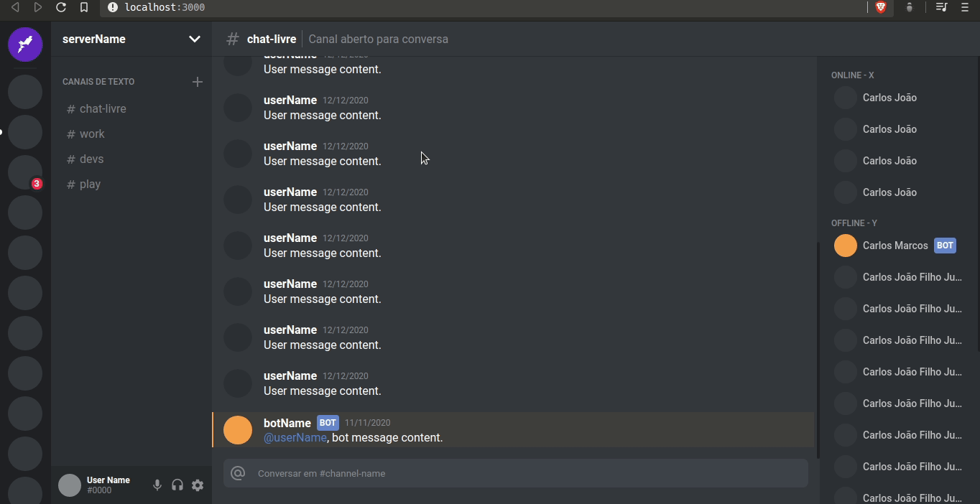This screenshot has width=980, height=504.
Task: Expand the serverName dropdown chevron
Action: 194,39
